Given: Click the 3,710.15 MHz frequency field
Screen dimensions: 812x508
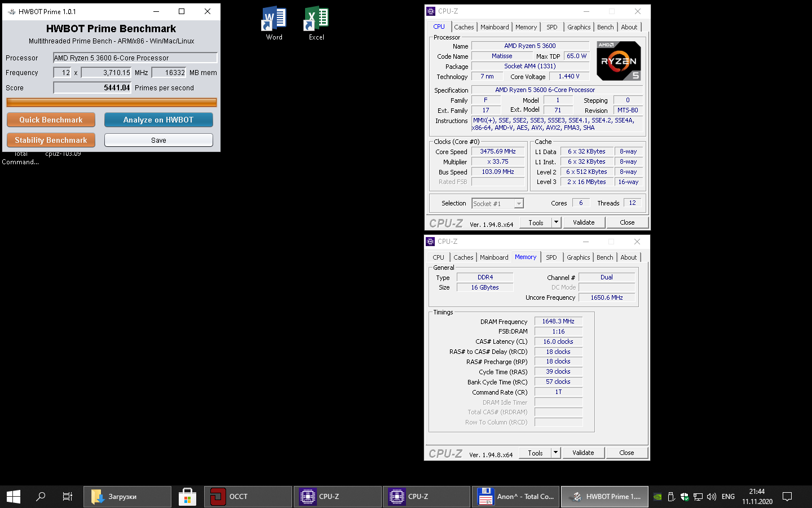Looking at the screenshot, I should 107,72.
